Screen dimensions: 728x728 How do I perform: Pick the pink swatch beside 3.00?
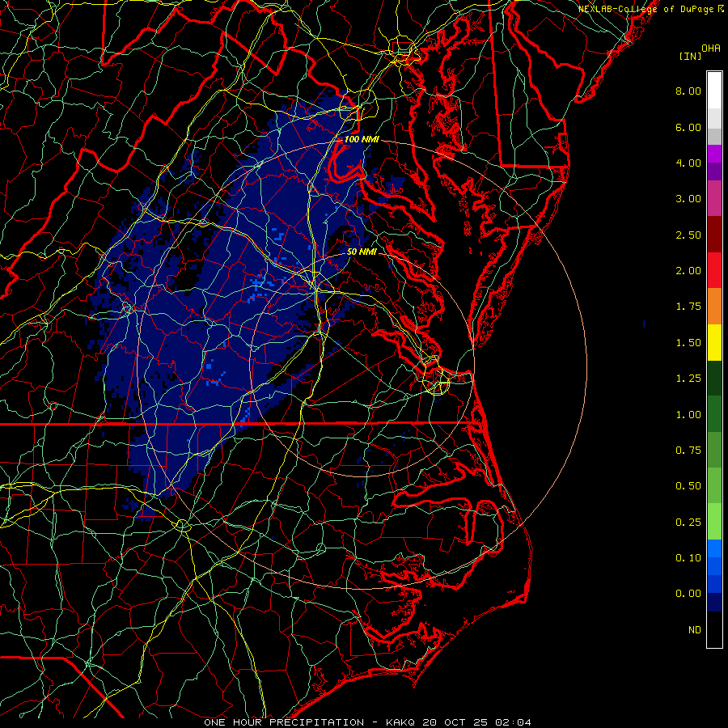coord(714,199)
